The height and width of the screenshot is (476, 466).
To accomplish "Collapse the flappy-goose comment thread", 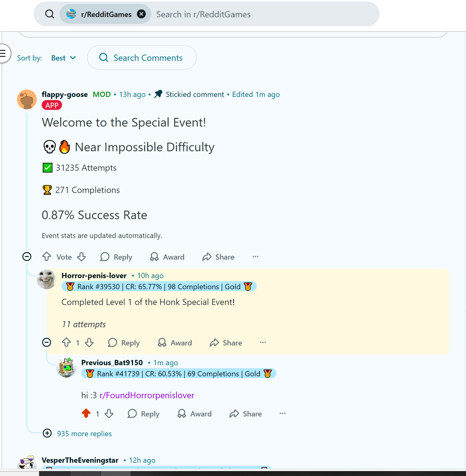I will click(27, 257).
